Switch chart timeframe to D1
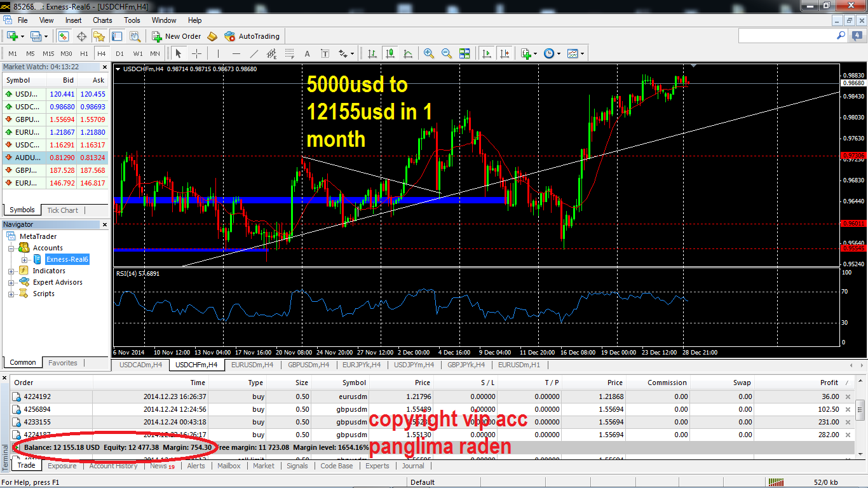The height and width of the screenshot is (488, 868). point(120,53)
